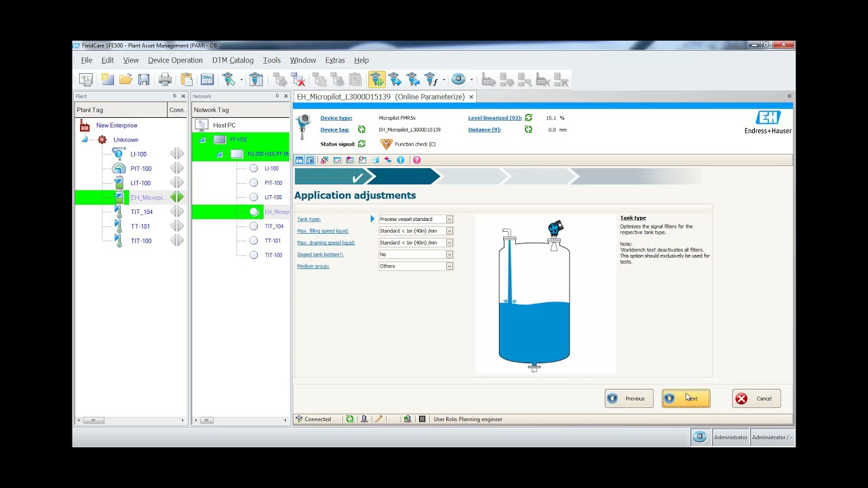Open the Medium group dropdown
The image size is (868, 488).
(449, 266)
